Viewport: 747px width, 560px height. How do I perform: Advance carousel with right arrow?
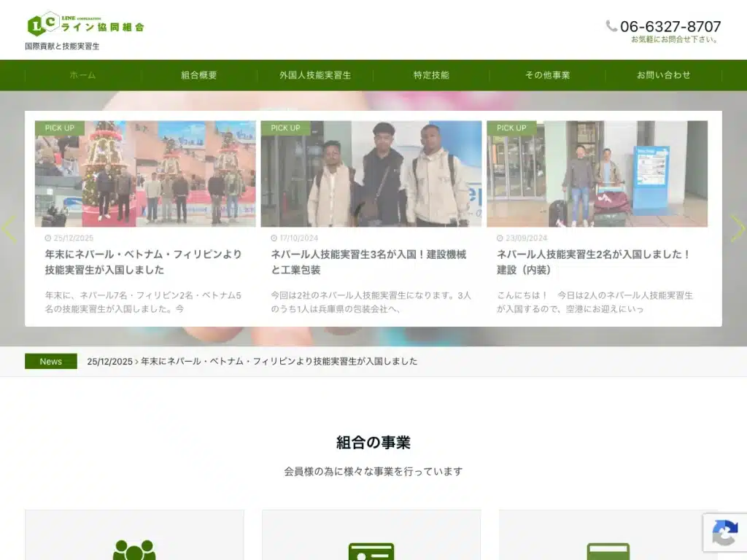(x=738, y=229)
